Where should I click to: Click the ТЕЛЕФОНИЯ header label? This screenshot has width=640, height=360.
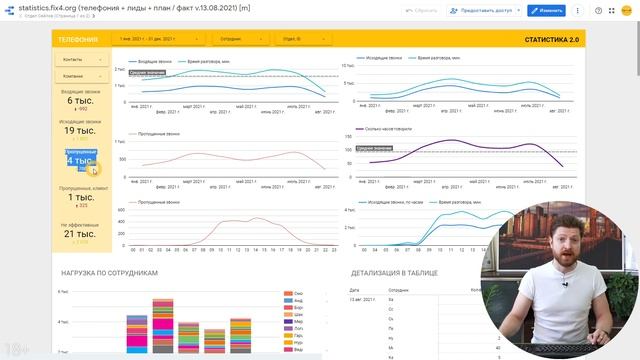pyautogui.click(x=78, y=40)
